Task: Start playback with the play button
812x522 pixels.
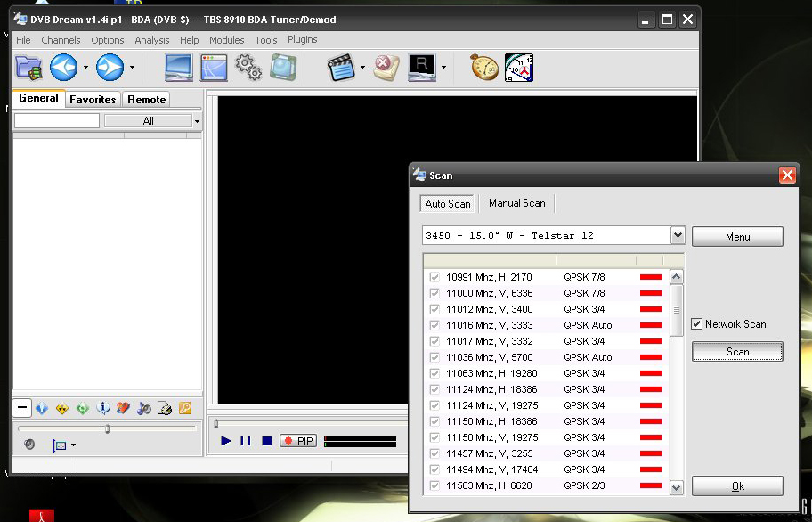Action: tap(226, 441)
